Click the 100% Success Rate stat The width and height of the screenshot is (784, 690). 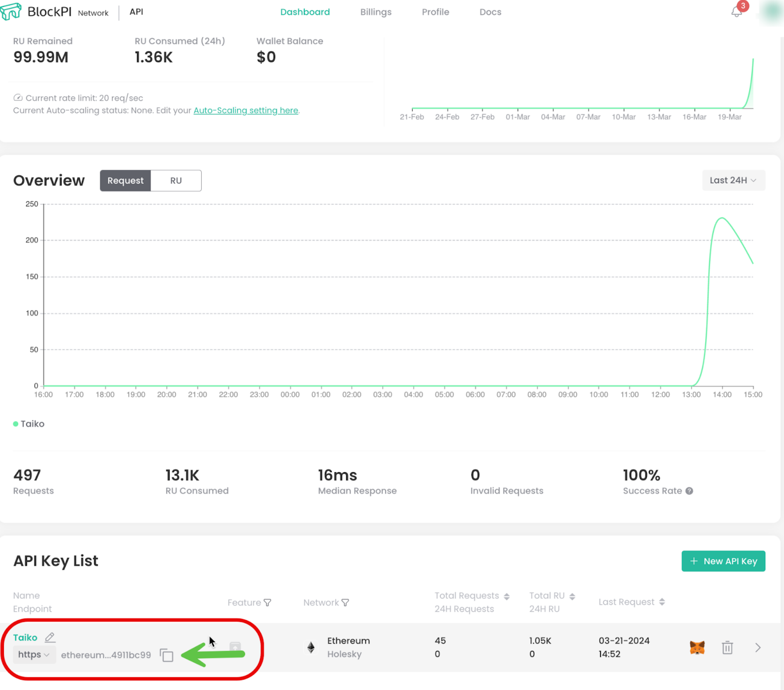coord(641,475)
